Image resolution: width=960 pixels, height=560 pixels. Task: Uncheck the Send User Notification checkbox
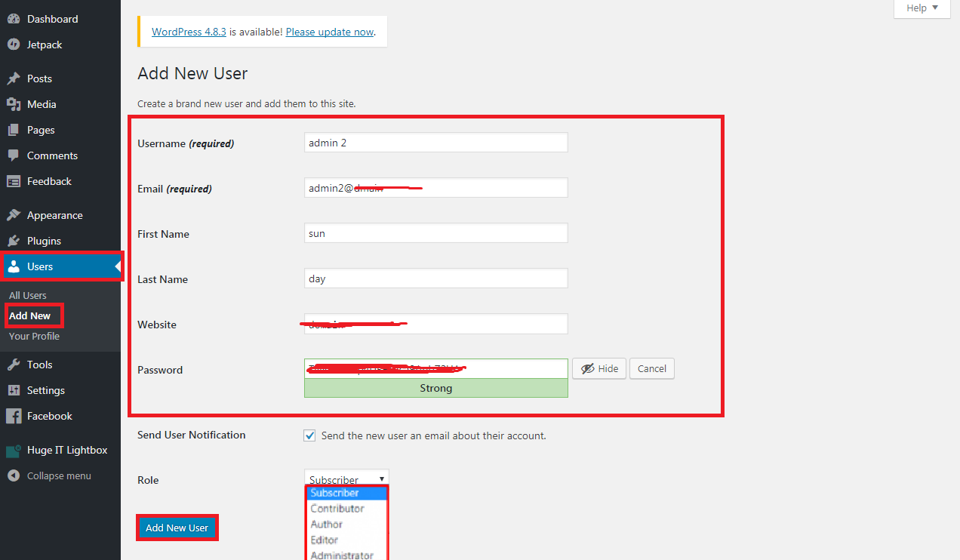(x=309, y=435)
